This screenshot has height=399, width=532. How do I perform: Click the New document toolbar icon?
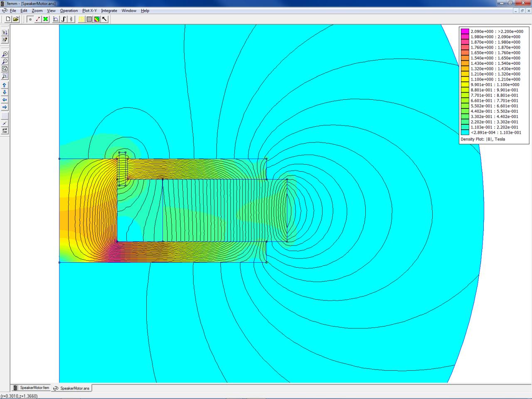(x=8, y=19)
